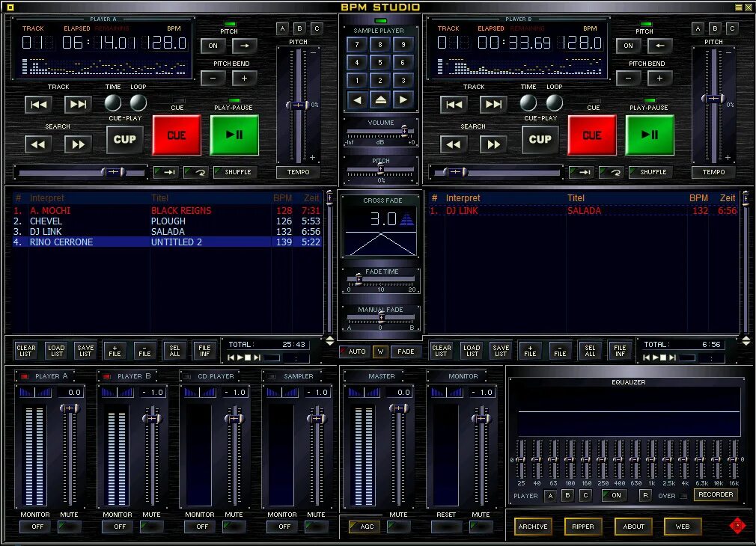Skip to next track on Player A
Viewport: 756px width, 546px height.
tap(78, 105)
